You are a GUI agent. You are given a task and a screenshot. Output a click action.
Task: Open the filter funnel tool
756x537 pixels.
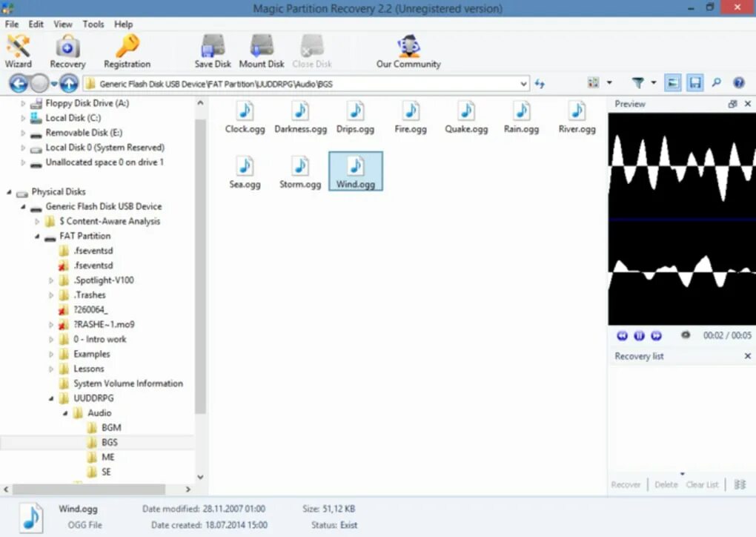pyautogui.click(x=637, y=83)
